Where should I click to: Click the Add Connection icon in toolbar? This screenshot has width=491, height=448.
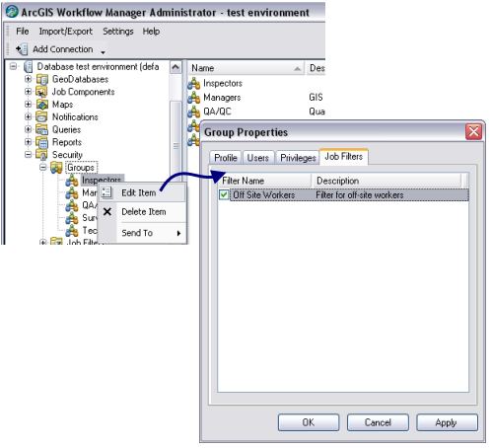(x=22, y=49)
